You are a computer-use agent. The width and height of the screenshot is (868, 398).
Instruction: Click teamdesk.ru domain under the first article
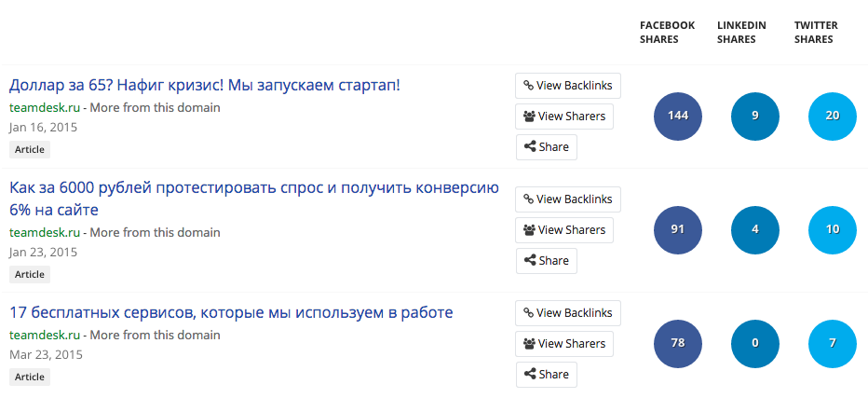pos(45,107)
